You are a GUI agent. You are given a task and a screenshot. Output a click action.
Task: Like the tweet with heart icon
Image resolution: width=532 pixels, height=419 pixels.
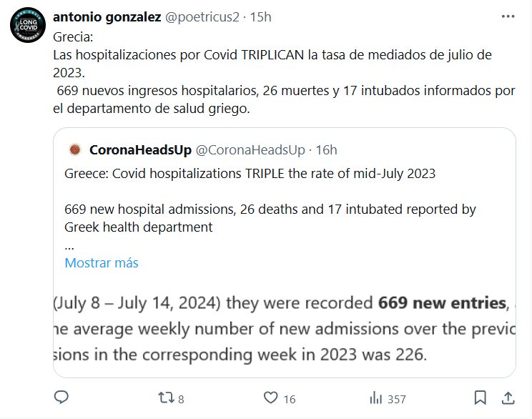point(270,397)
